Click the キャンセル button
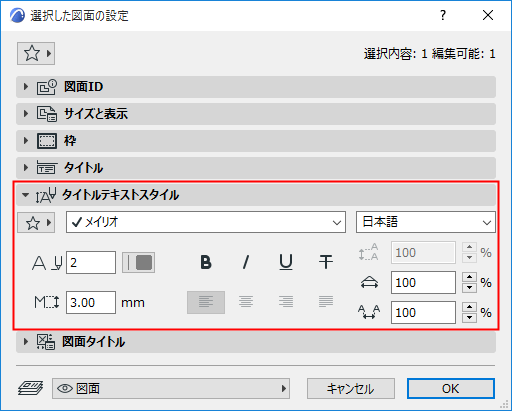512x411 pixels. pos(351,388)
